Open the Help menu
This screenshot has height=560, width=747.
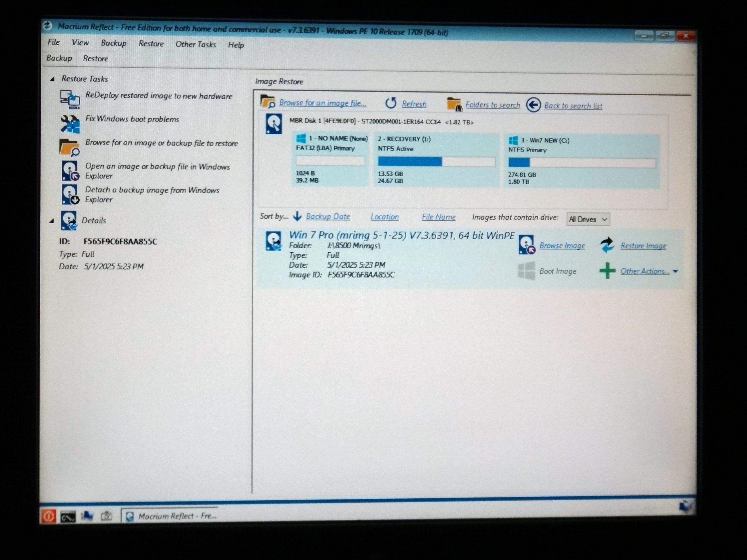pos(236,45)
